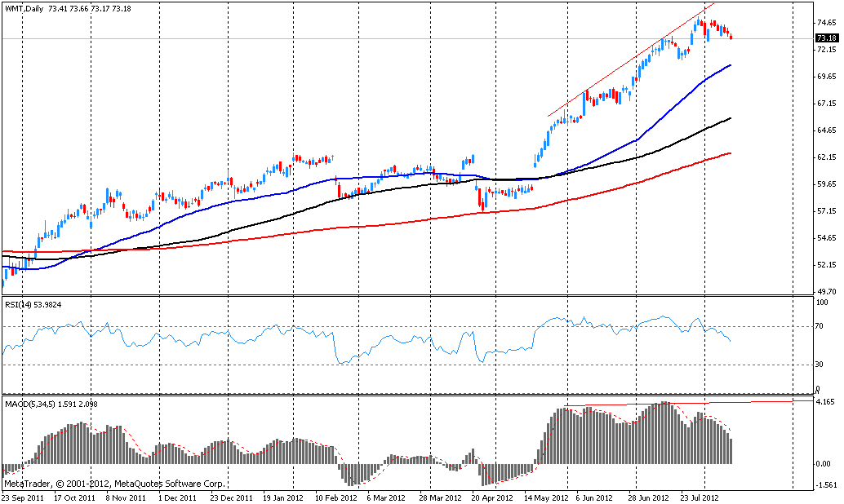The height and width of the screenshot is (504, 844).
Task: Click the 64.65 price axis value
Action: pos(826,130)
